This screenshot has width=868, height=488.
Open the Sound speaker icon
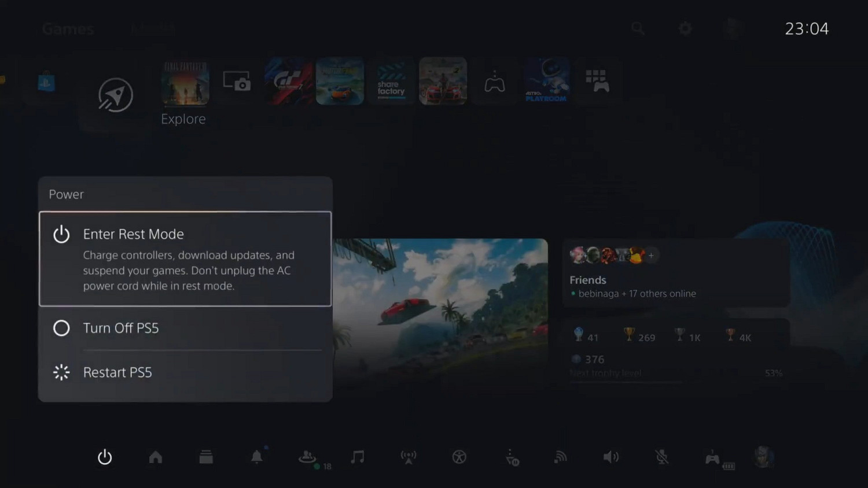pyautogui.click(x=611, y=457)
